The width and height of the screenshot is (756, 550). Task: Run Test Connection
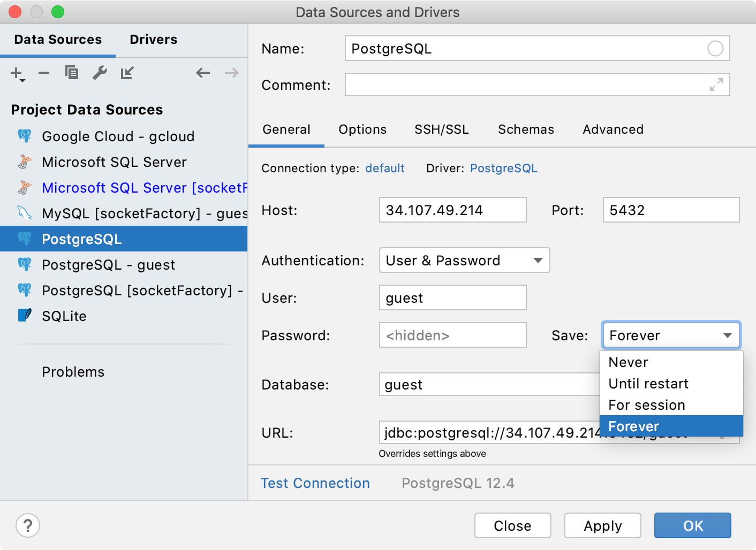coord(315,483)
